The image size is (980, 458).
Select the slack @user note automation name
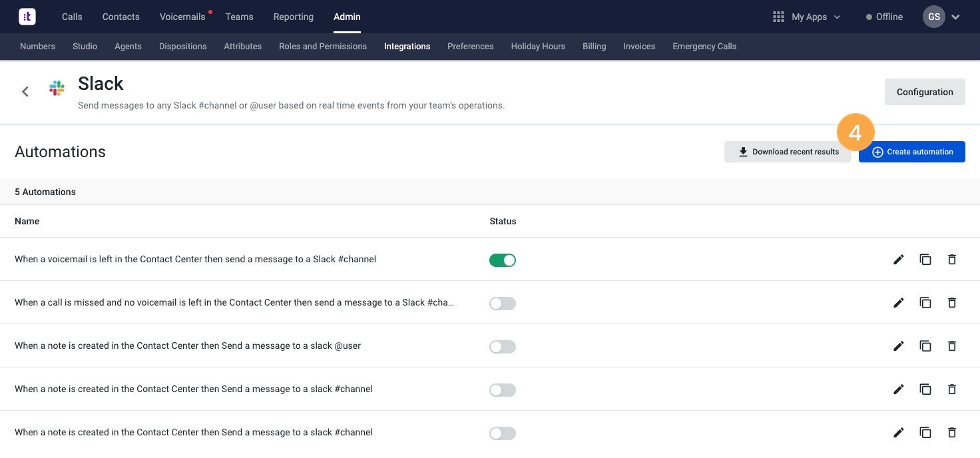pos(188,345)
